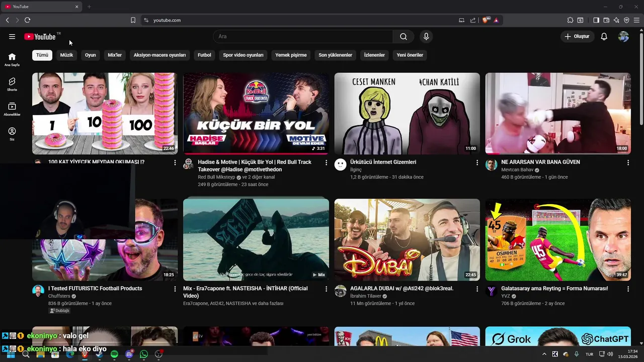Open options for AGALARLA DUBAI video
This screenshot has width=644, height=362.
(477, 289)
